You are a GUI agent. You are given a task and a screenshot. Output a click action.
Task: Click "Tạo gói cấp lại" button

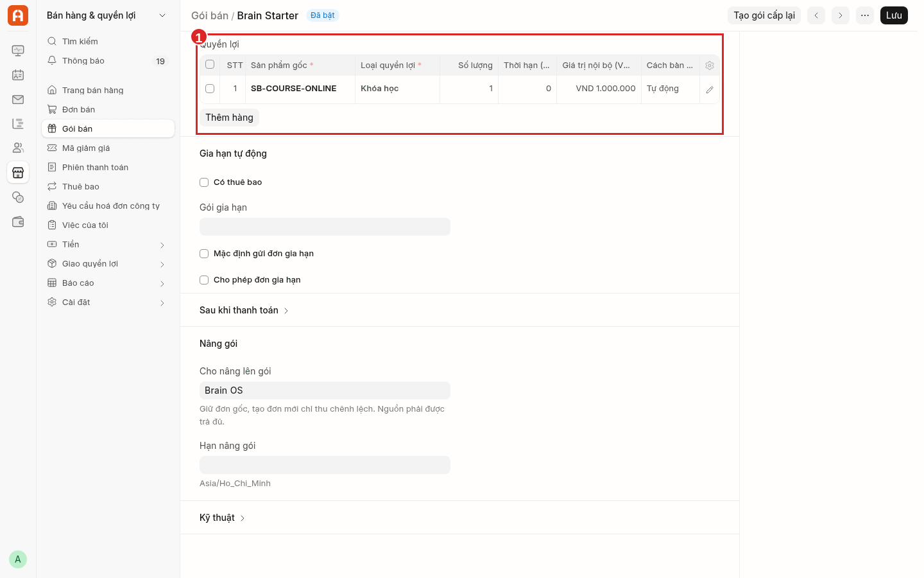(x=764, y=15)
